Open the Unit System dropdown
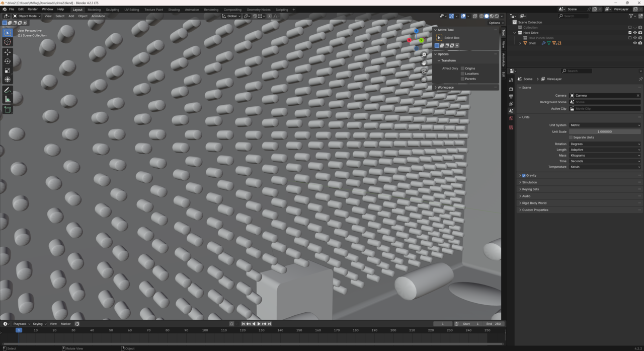Viewport: 644px width, 351px height. 604,125
